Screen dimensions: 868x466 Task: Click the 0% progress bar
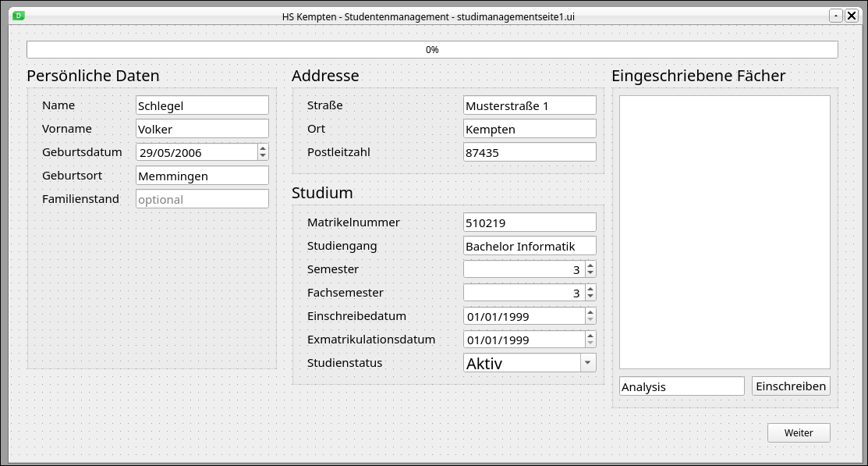pos(432,50)
